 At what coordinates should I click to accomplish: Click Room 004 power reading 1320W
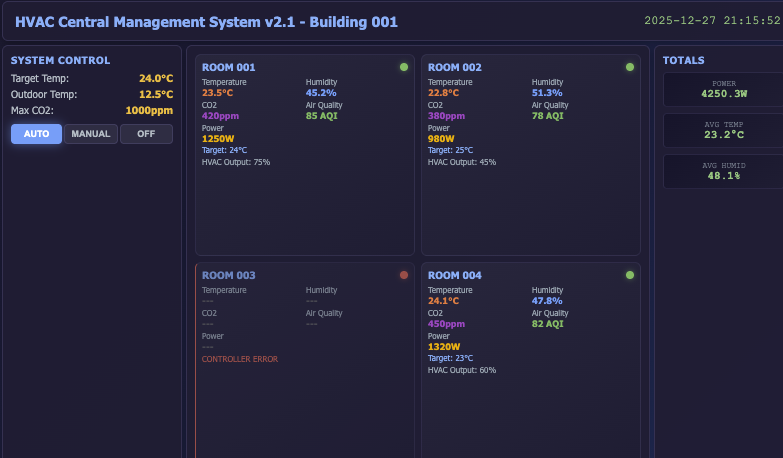[443, 346]
